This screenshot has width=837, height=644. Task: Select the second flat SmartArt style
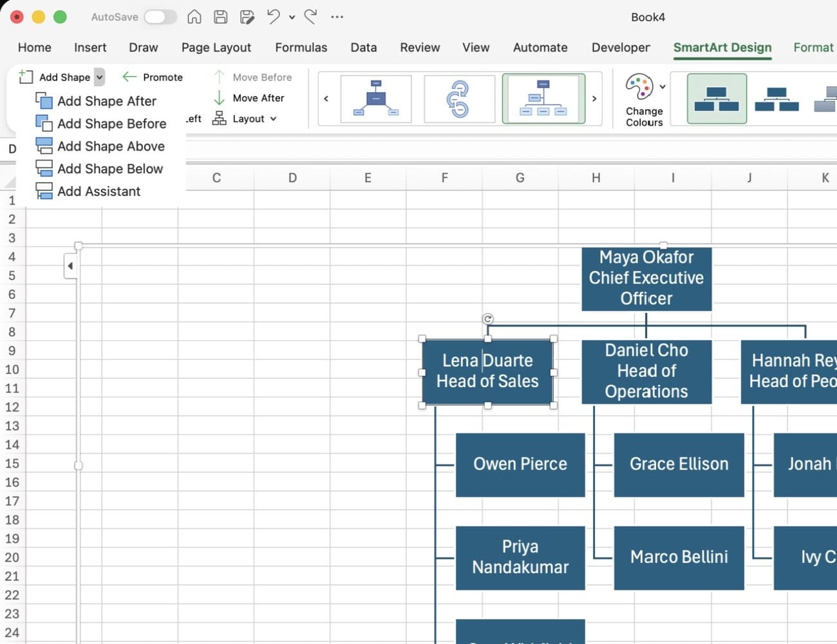pos(776,99)
